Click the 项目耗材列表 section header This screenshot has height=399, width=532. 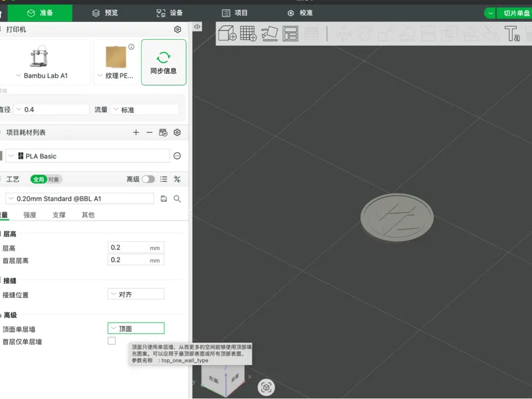(x=26, y=132)
